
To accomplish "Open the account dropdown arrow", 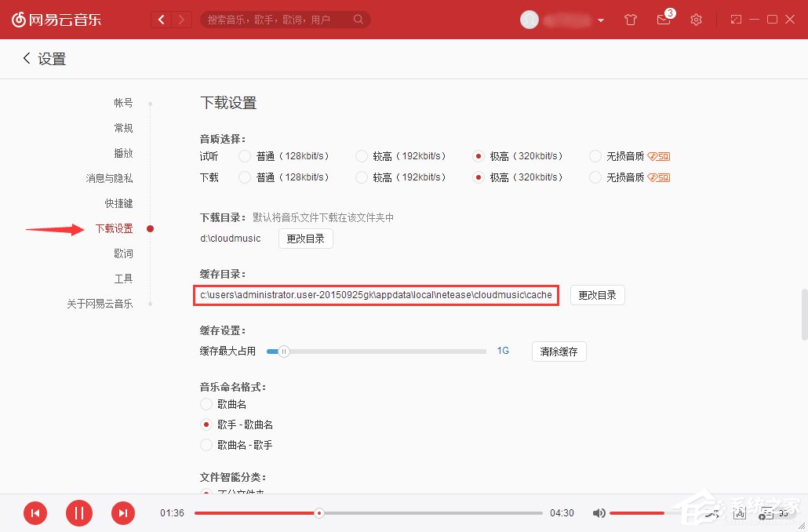I will pyautogui.click(x=601, y=20).
